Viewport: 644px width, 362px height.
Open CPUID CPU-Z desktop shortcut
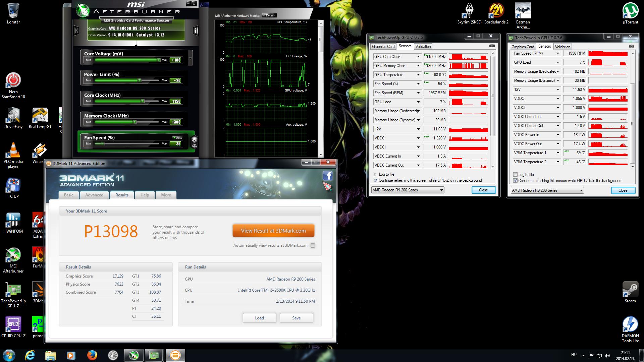coord(13,327)
